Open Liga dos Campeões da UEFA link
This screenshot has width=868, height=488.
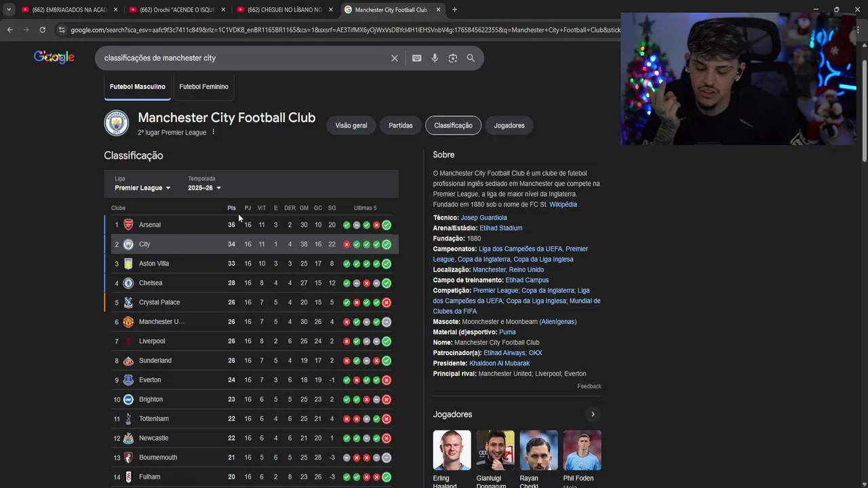tap(520, 249)
